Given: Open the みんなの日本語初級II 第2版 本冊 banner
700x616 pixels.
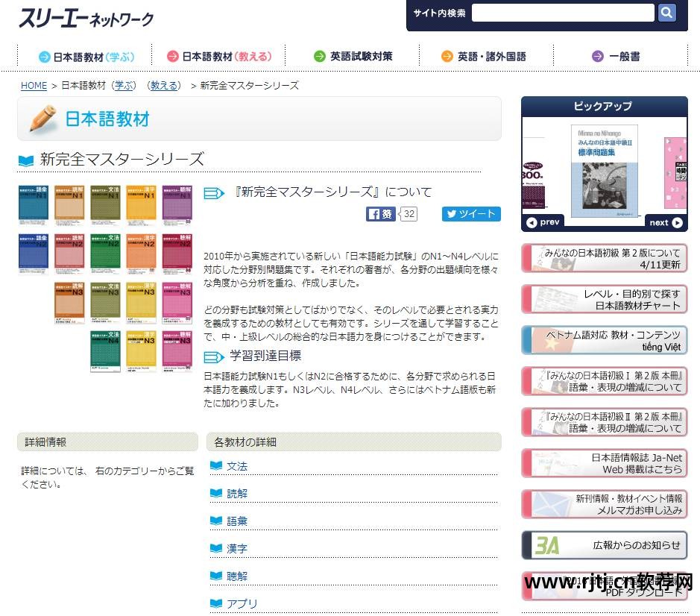Looking at the screenshot, I should pos(605,423).
